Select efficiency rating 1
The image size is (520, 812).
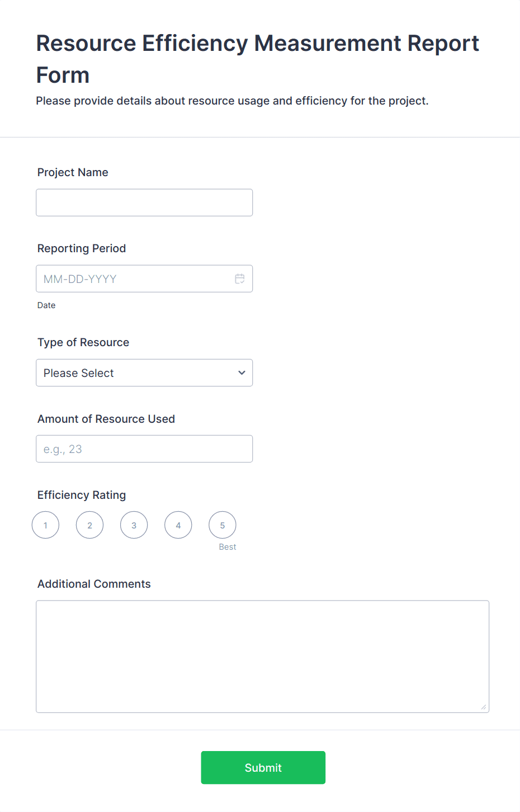pos(45,525)
